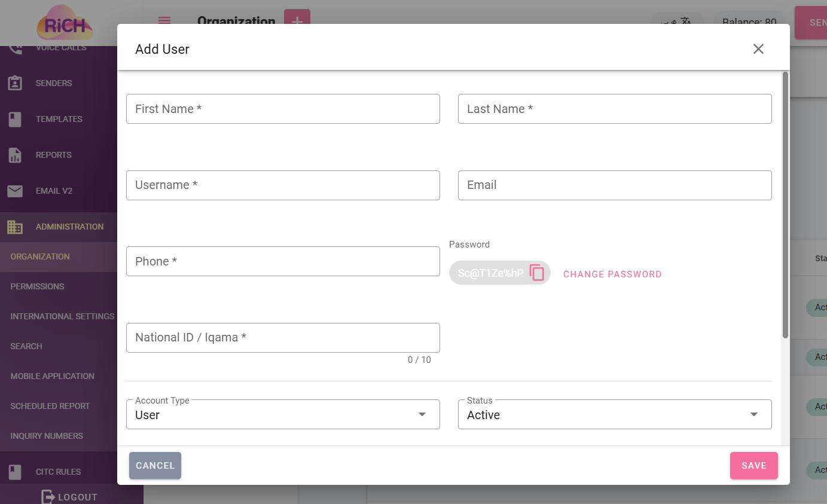The height and width of the screenshot is (504, 827).
Task: Focus the Email field
Action: (x=615, y=185)
